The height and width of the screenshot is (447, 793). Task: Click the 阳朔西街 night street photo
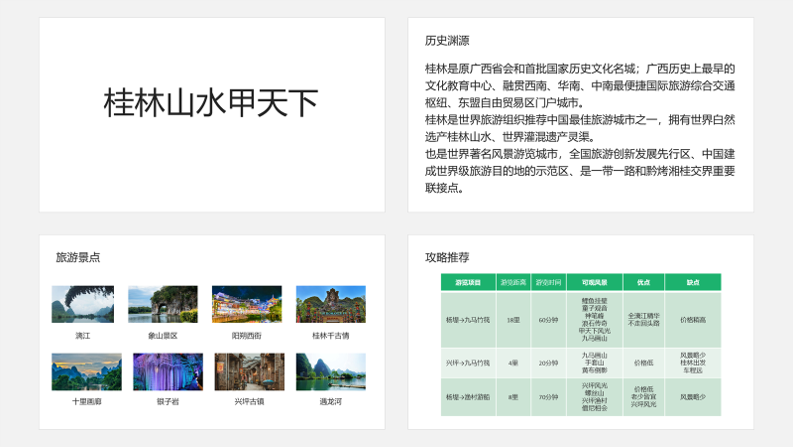click(247, 304)
